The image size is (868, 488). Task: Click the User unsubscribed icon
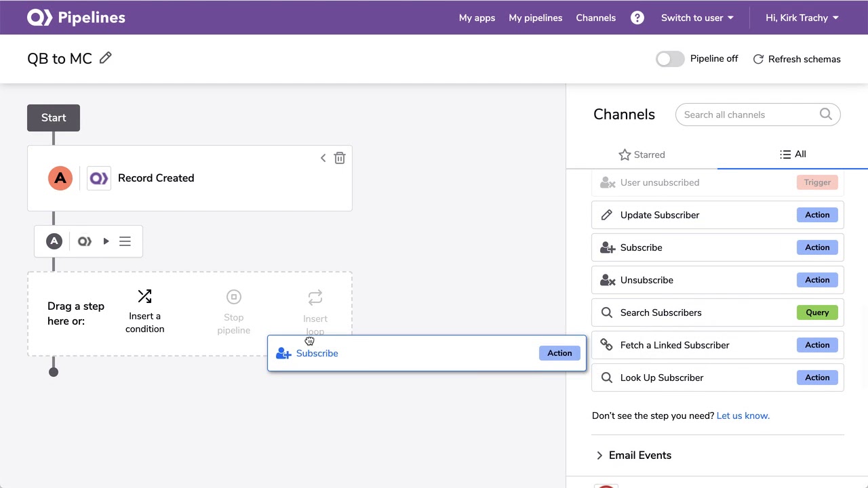point(608,182)
